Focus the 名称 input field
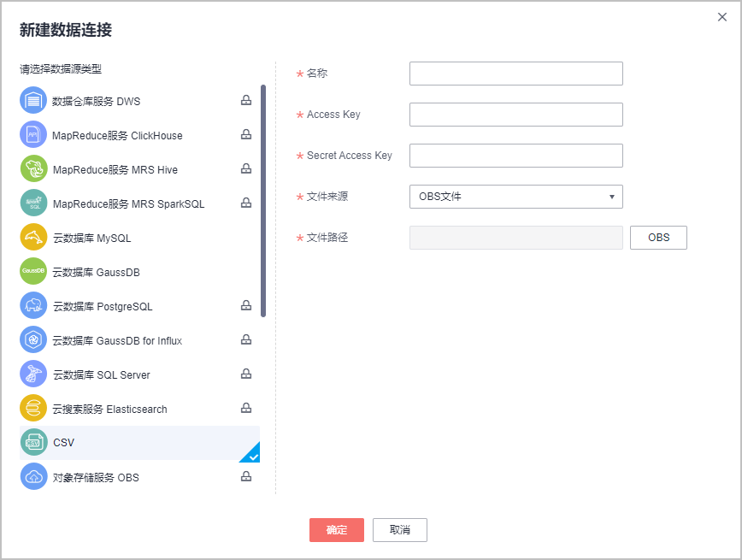742x560 pixels. 515,74
